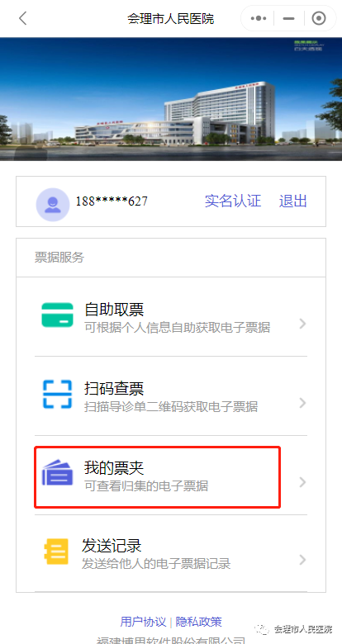Go back using the left arrow
The image size is (342, 644).
coord(23,18)
